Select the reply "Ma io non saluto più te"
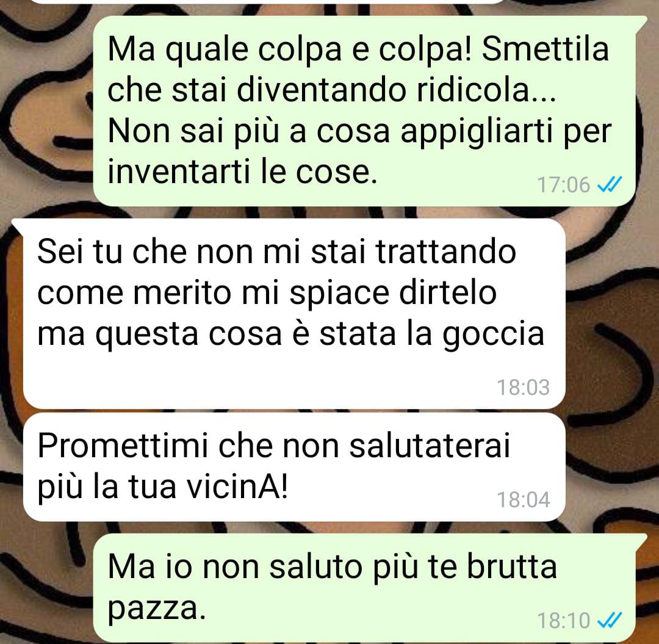Image resolution: width=659 pixels, height=644 pixels. click(364, 588)
